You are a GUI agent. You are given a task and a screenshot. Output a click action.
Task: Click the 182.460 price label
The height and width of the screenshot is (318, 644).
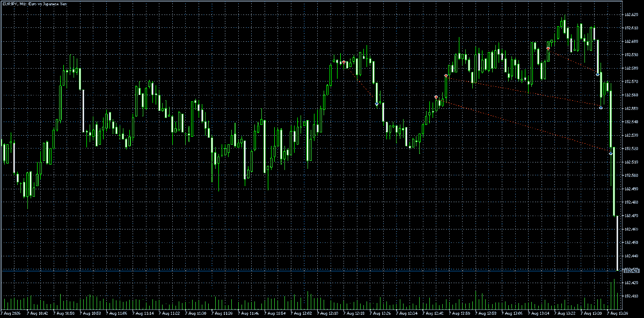(x=631, y=229)
